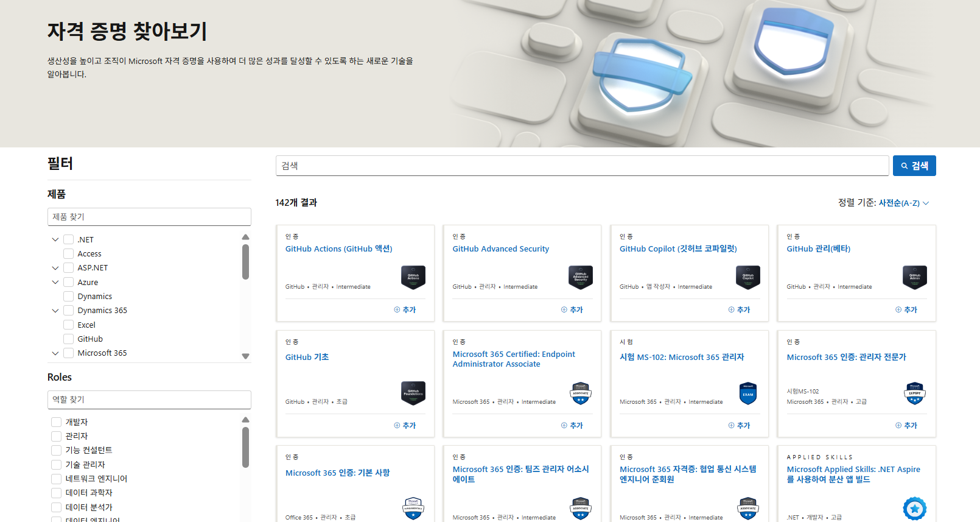Add GitHub 관리(베타) via 추가
This screenshot has height=522, width=980.
906,309
